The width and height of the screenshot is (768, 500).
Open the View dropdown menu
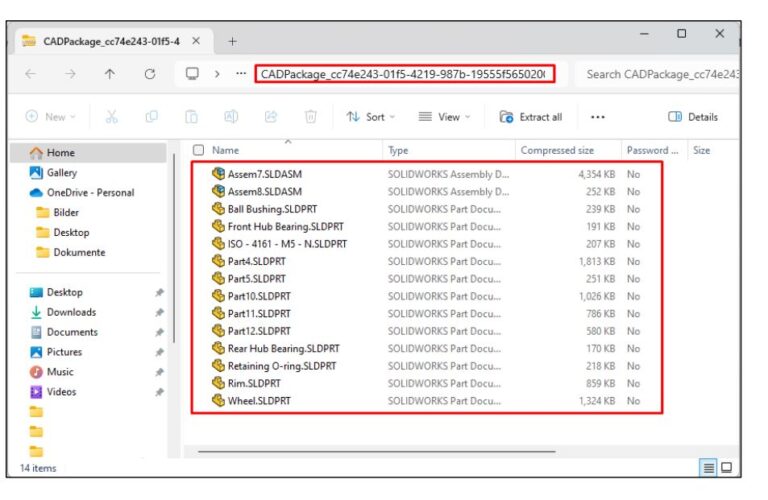(445, 117)
